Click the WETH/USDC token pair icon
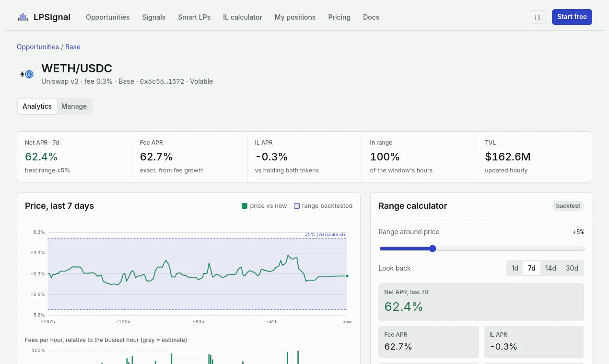 click(x=26, y=74)
